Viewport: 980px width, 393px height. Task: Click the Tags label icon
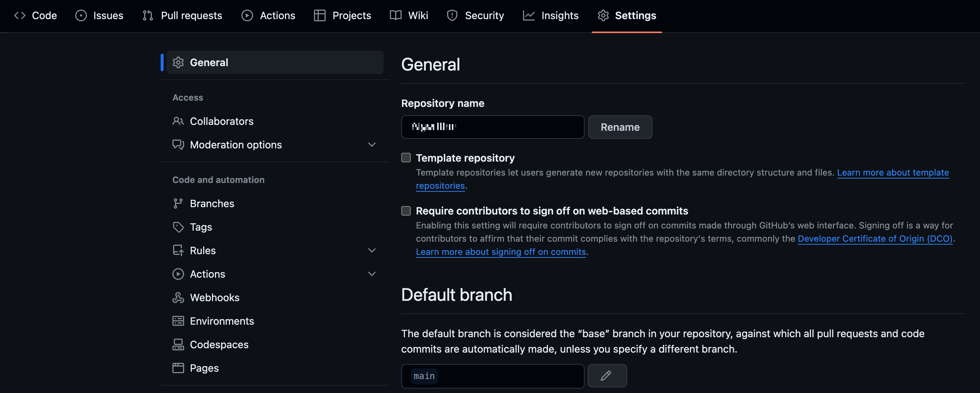pyautogui.click(x=178, y=227)
